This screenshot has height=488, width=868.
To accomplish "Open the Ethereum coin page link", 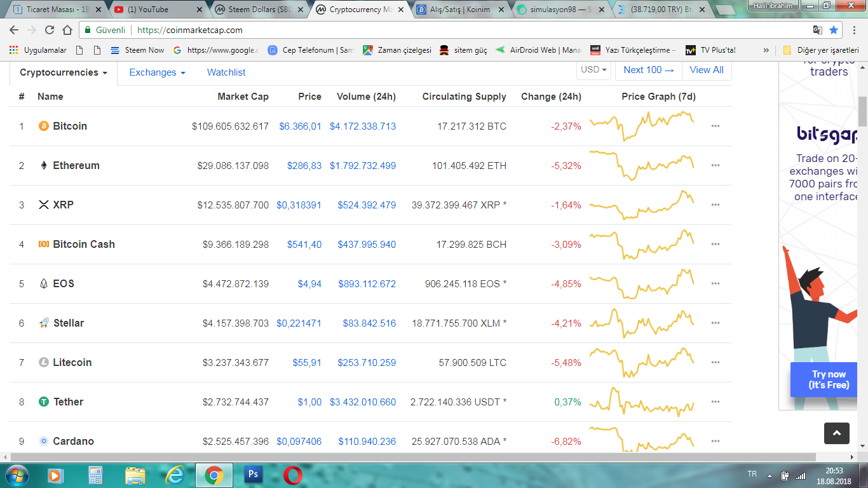I will tap(76, 165).
